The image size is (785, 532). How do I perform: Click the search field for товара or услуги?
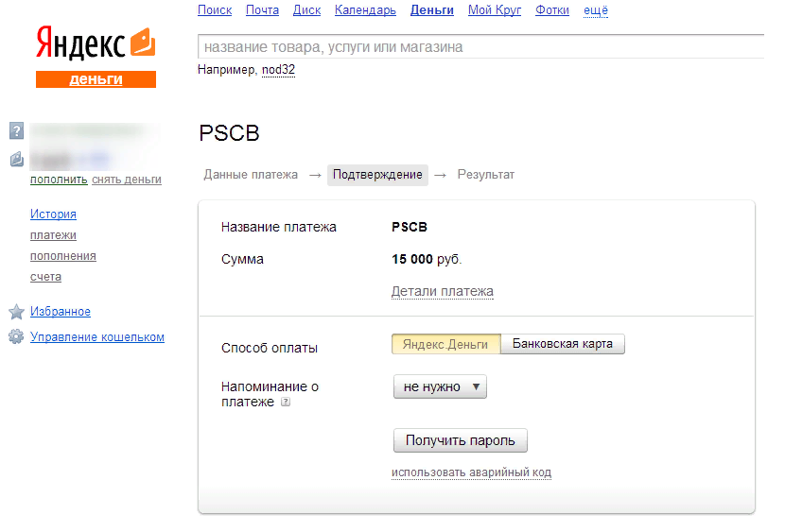480,46
